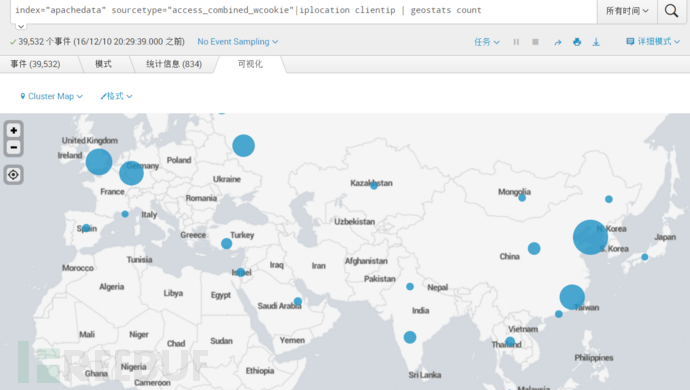Run search with magnifier button

[x=671, y=11]
